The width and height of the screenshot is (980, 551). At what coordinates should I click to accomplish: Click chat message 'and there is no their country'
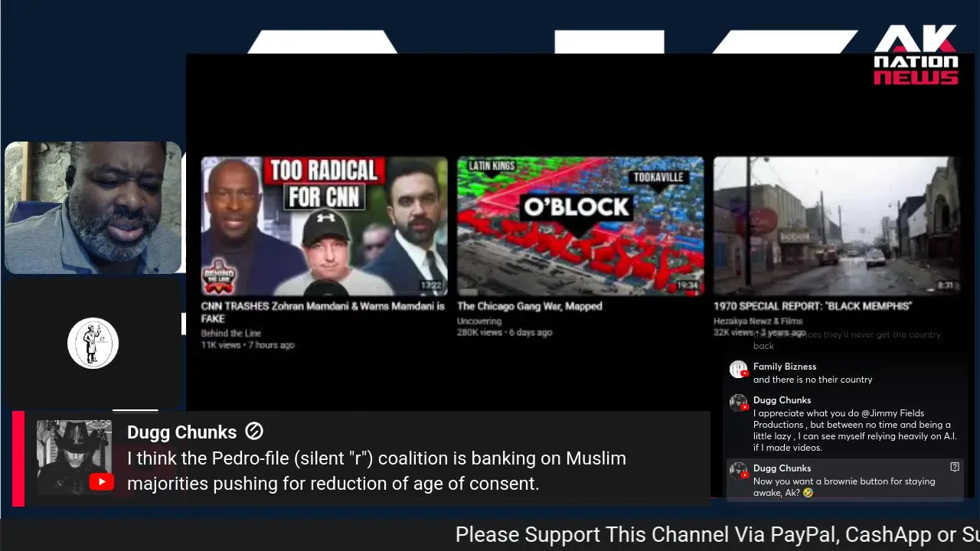pyautogui.click(x=813, y=380)
